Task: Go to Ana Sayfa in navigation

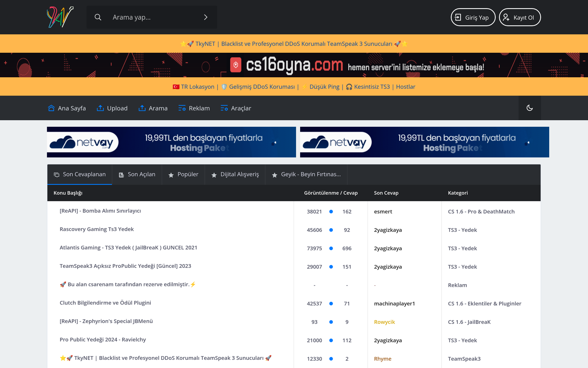Action: pyautogui.click(x=67, y=108)
